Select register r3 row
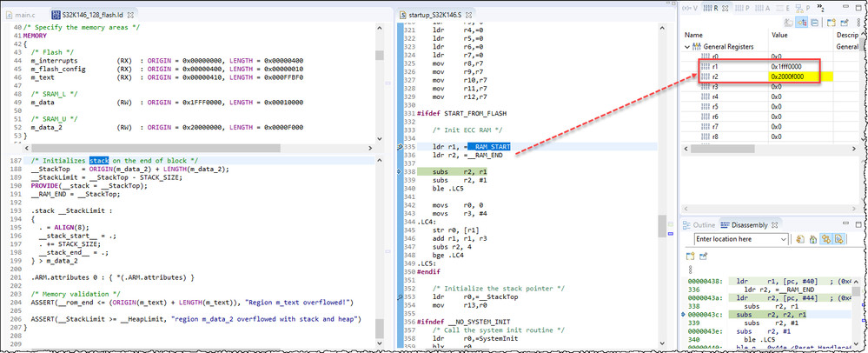The height and width of the screenshot is (353, 868). (x=770, y=87)
